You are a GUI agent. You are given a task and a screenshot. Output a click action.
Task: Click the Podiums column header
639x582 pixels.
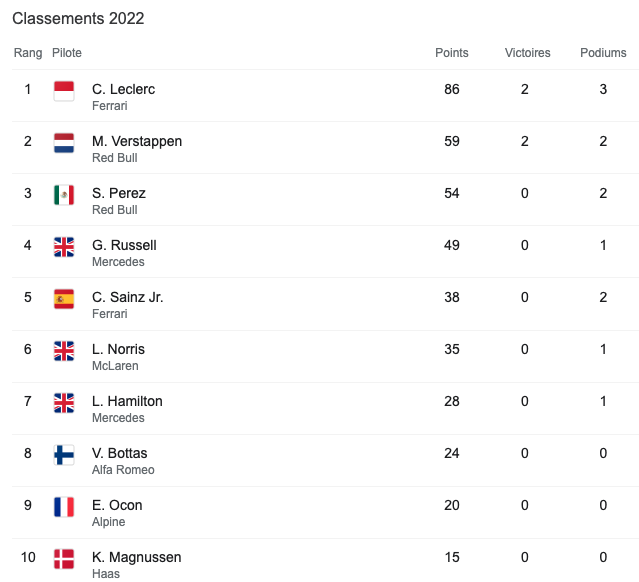click(603, 53)
